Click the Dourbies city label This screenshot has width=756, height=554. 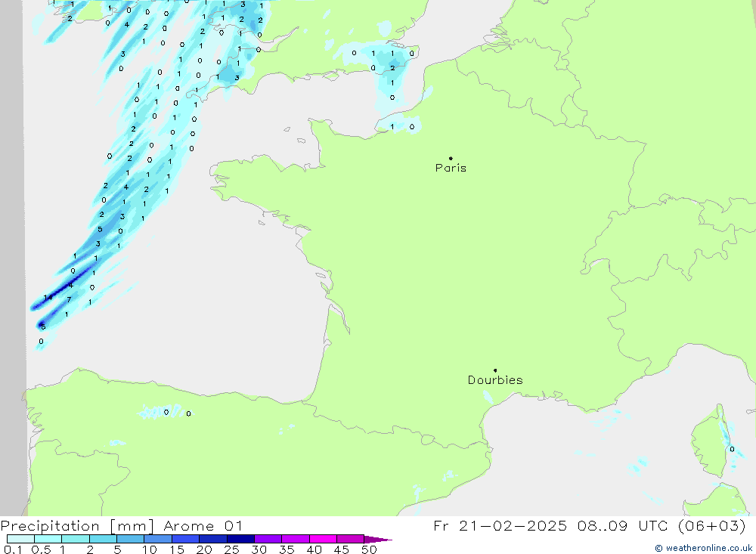pyautogui.click(x=495, y=380)
